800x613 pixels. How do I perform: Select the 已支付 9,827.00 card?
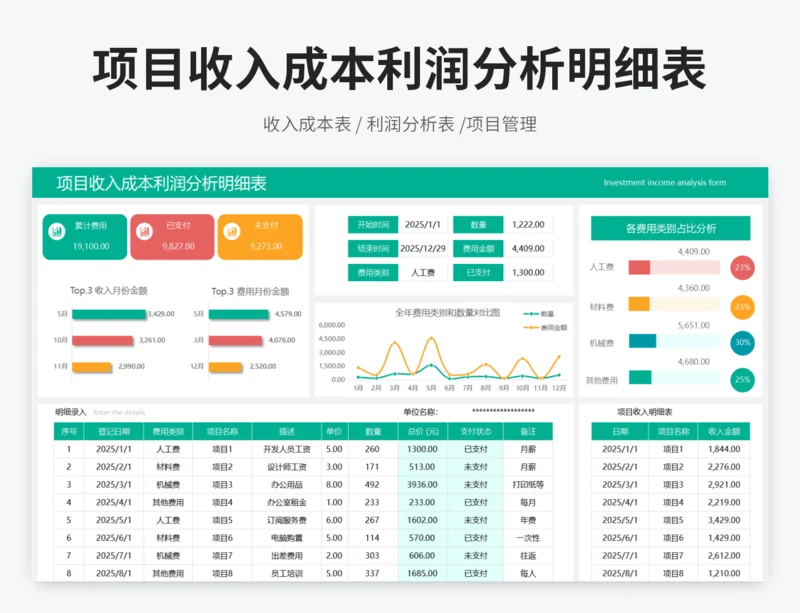(172, 237)
